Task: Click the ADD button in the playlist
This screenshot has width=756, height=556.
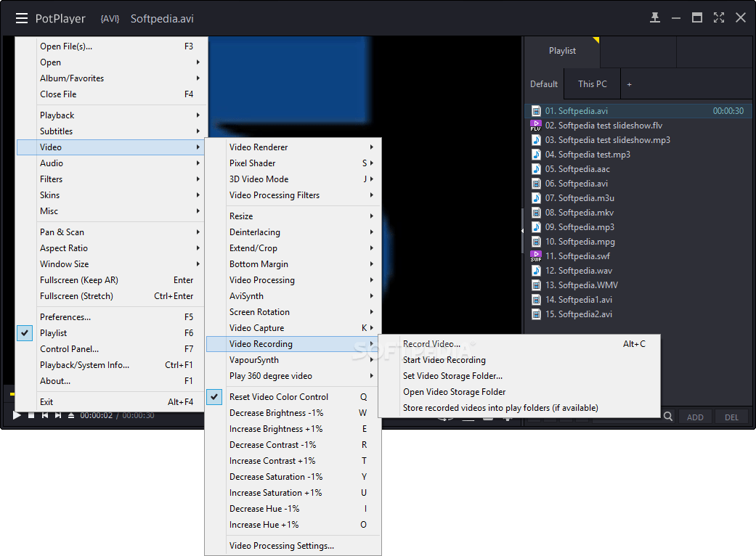Action: click(695, 417)
